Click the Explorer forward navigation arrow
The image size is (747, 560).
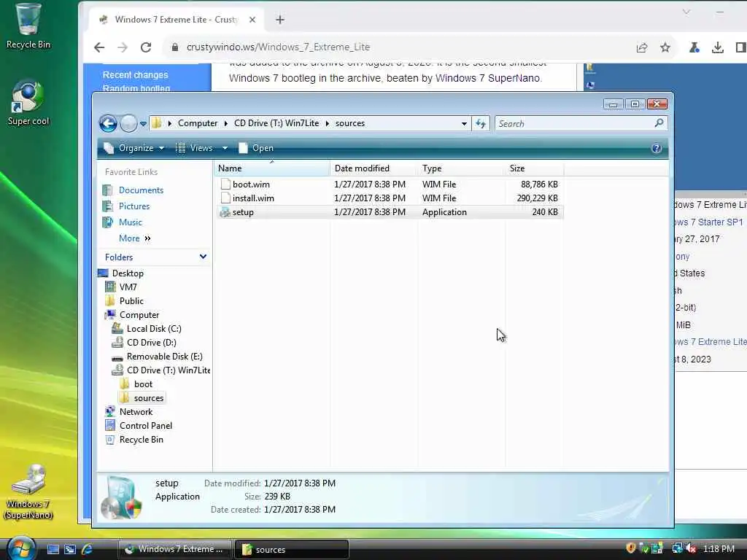click(x=128, y=123)
